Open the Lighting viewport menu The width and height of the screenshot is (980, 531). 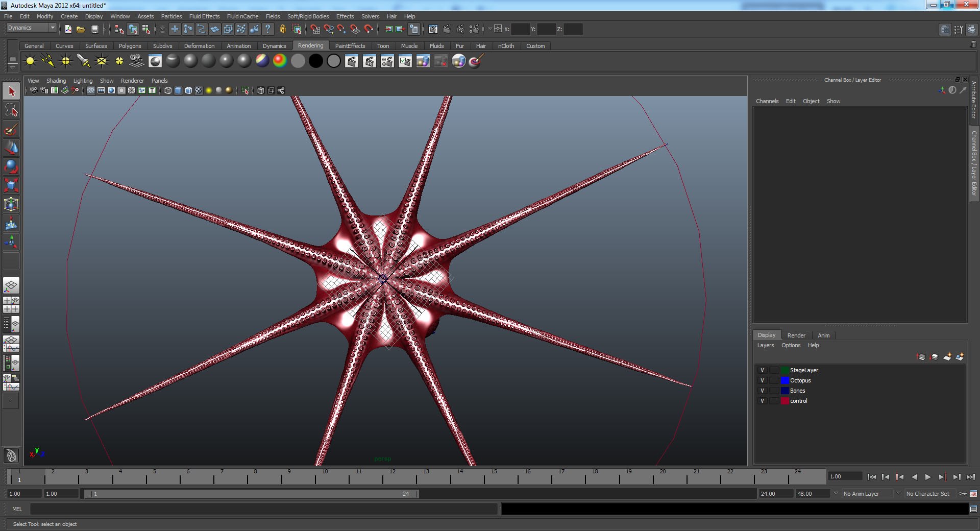83,81
